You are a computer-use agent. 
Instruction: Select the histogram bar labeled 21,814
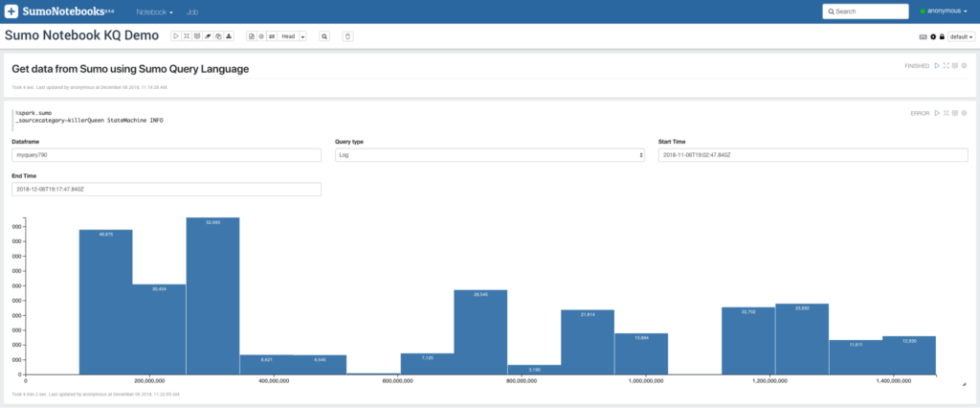588,342
